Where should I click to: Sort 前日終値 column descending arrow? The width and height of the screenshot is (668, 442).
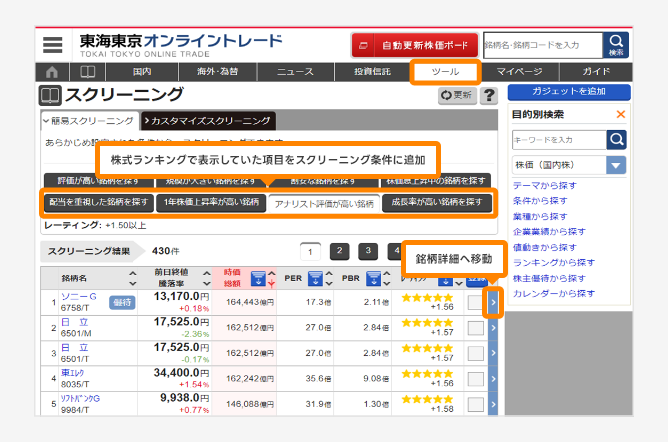(x=207, y=283)
